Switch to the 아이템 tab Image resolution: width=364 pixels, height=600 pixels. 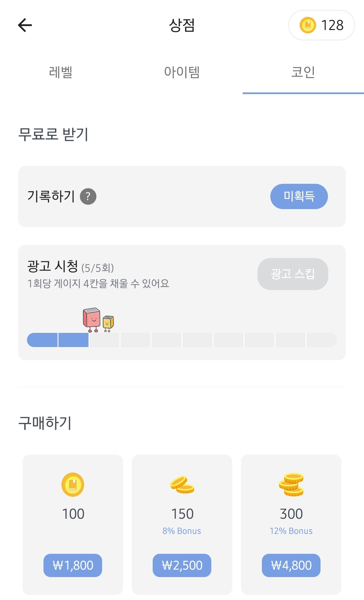coord(182,72)
